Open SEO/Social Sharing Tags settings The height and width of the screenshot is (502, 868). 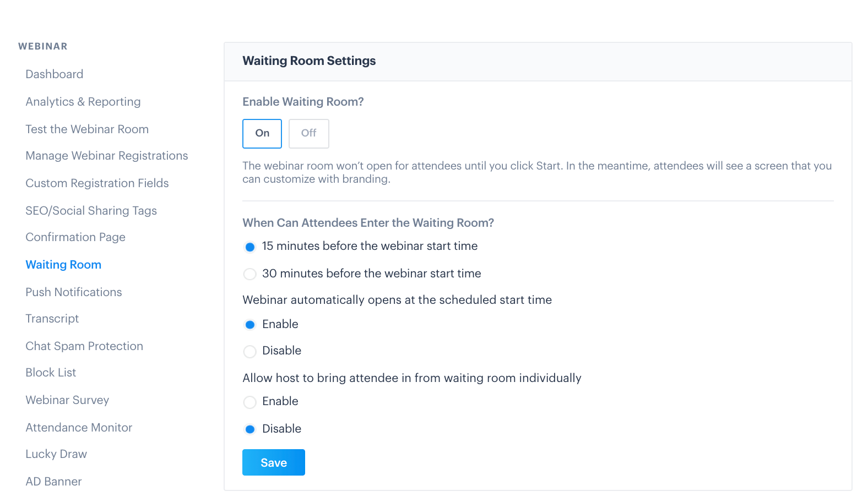coord(91,211)
